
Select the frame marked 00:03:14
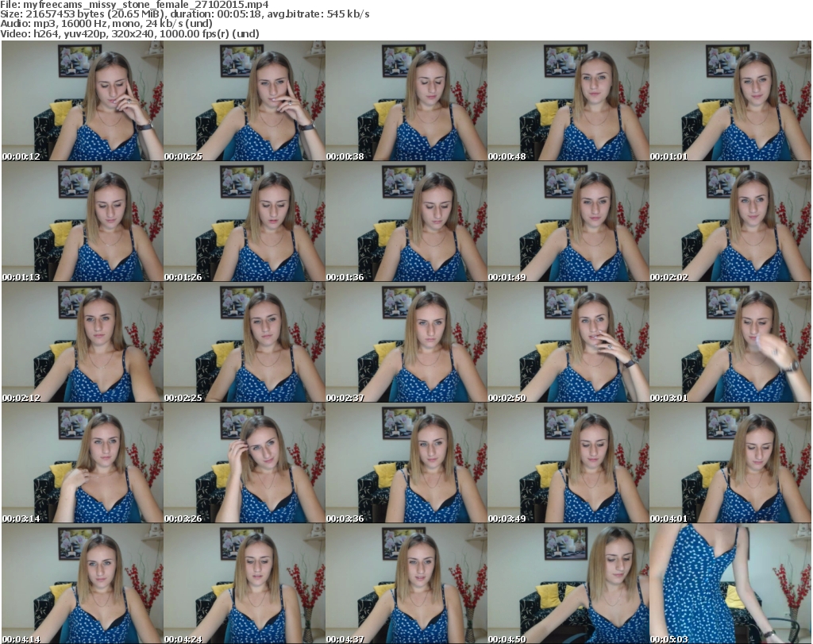point(83,463)
